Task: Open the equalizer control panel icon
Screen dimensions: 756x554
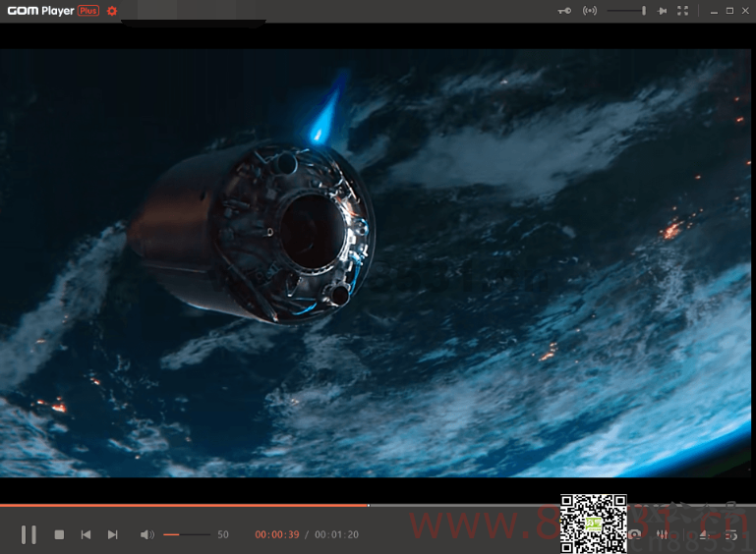Action: [663, 534]
